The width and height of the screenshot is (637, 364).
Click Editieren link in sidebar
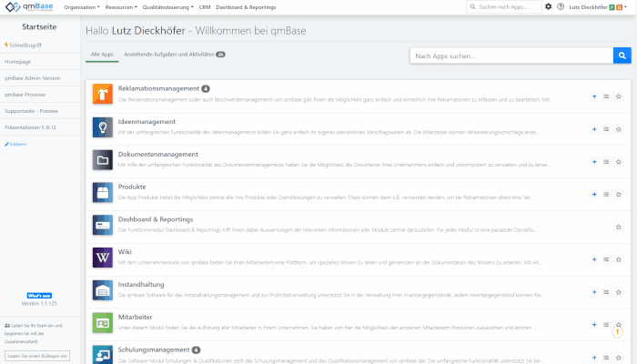[x=15, y=144]
